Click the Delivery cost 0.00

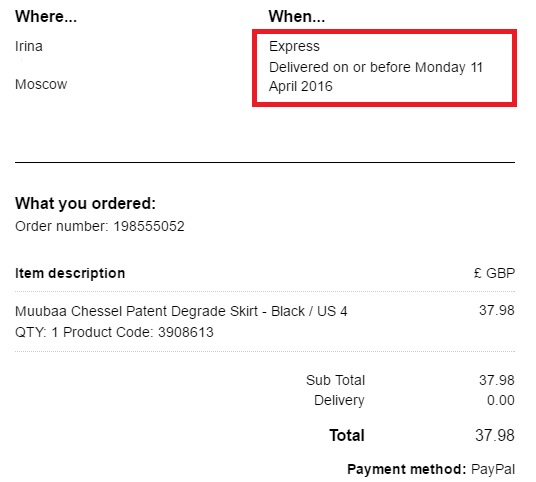pos(501,400)
